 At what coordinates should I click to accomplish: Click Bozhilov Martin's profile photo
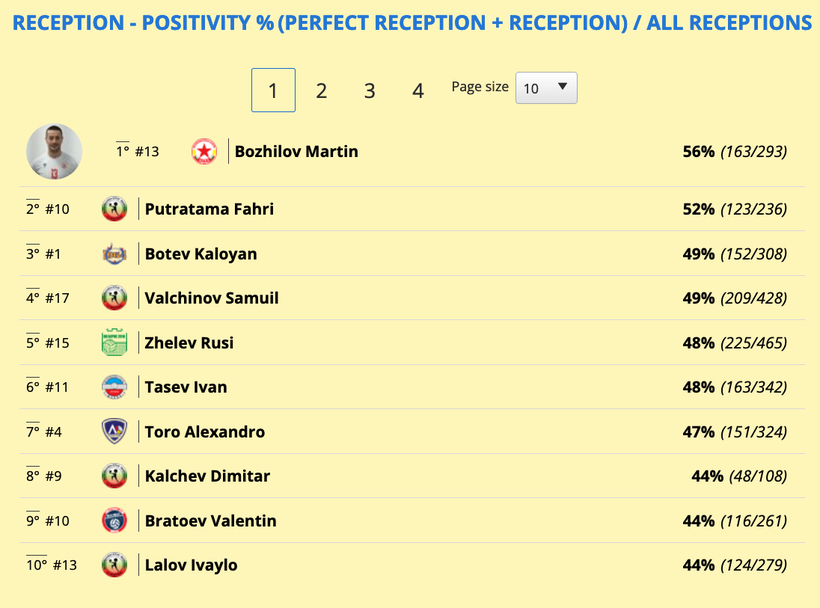pos(54,152)
